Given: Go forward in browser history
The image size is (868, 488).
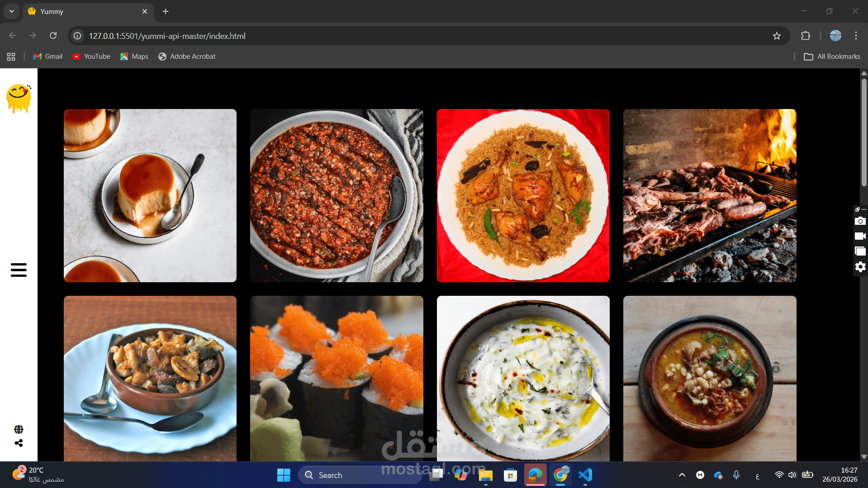Looking at the screenshot, I should 33,36.
